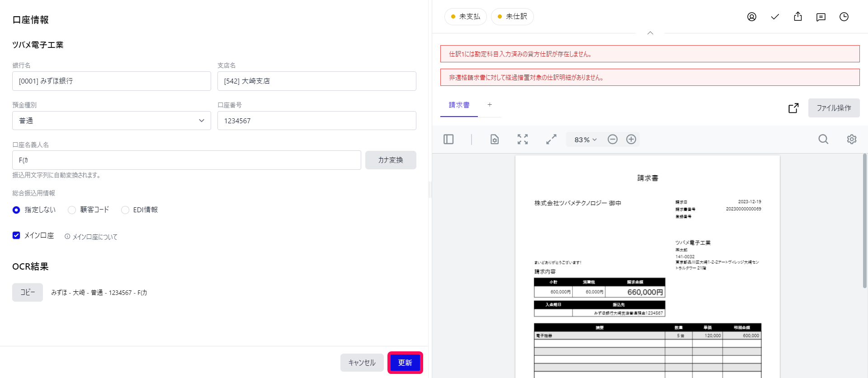Screen dimensions: 868x378
Task: Click the カナ変換 button
Action: (391, 160)
